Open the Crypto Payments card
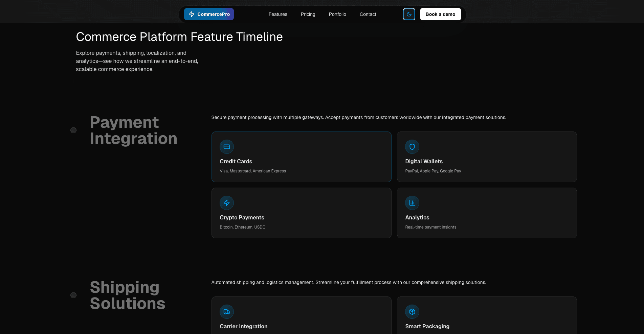This screenshot has width=644, height=334. click(x=301, y=213)
